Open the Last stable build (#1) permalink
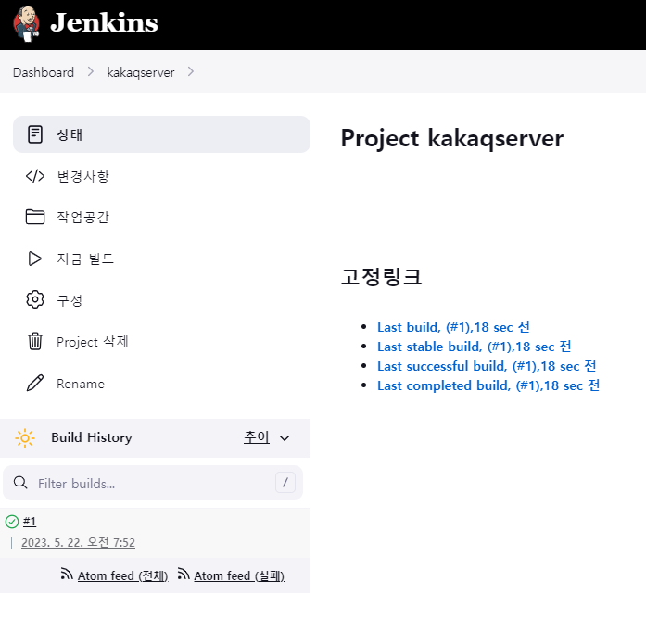 coord(475,347)
